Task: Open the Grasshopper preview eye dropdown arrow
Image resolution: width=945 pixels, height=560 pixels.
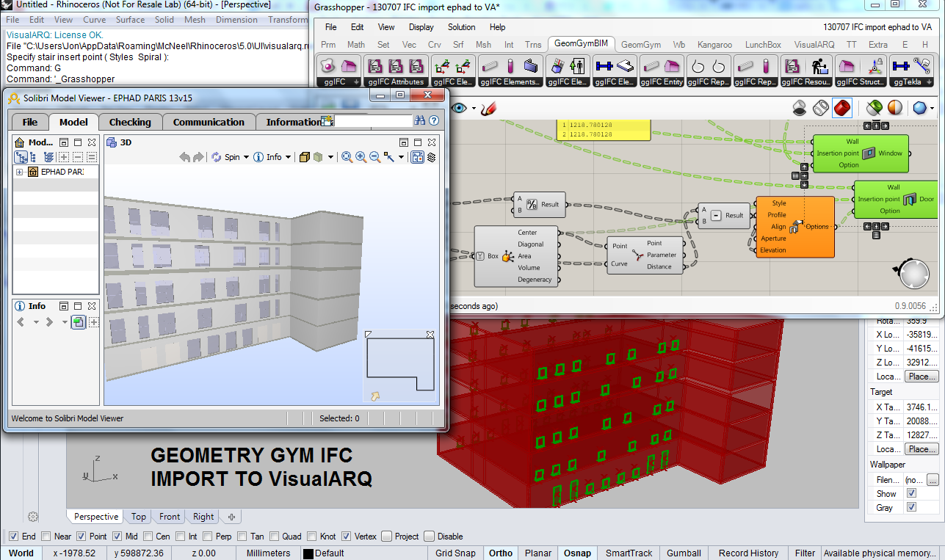Action: pos(474,109)
